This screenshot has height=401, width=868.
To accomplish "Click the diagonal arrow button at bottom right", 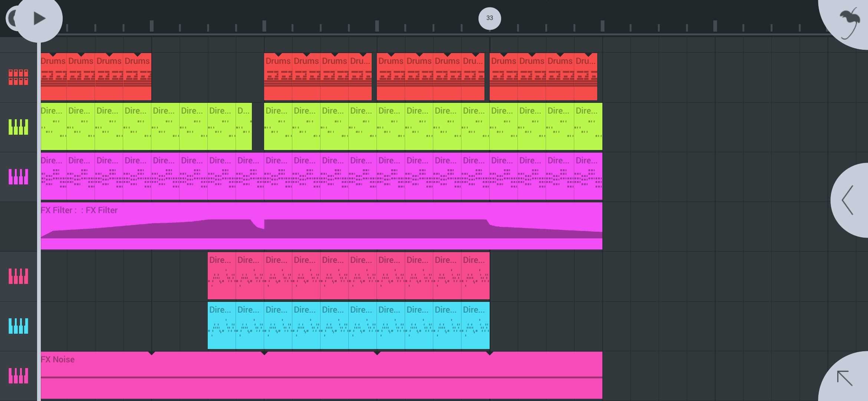I will pyautogui.click(x=845, y=378).
